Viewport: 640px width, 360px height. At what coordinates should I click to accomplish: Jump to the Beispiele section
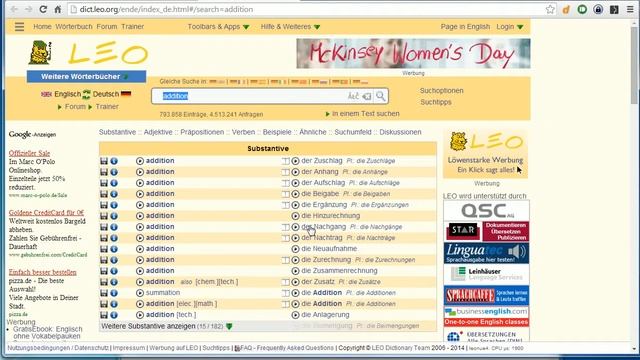coord(277,132)
